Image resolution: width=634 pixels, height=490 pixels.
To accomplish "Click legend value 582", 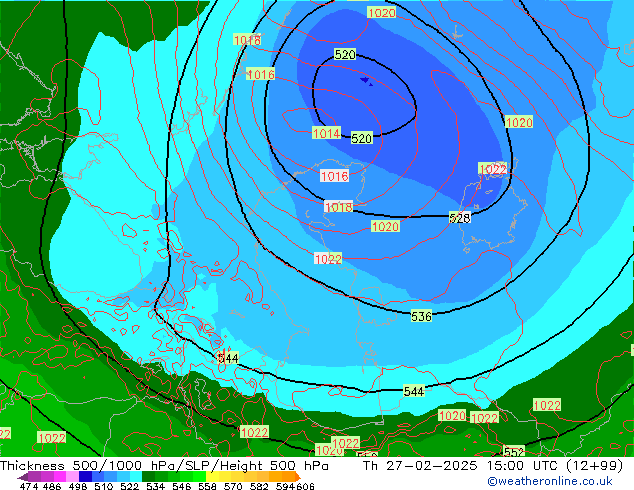I will (x=259, y=486).
